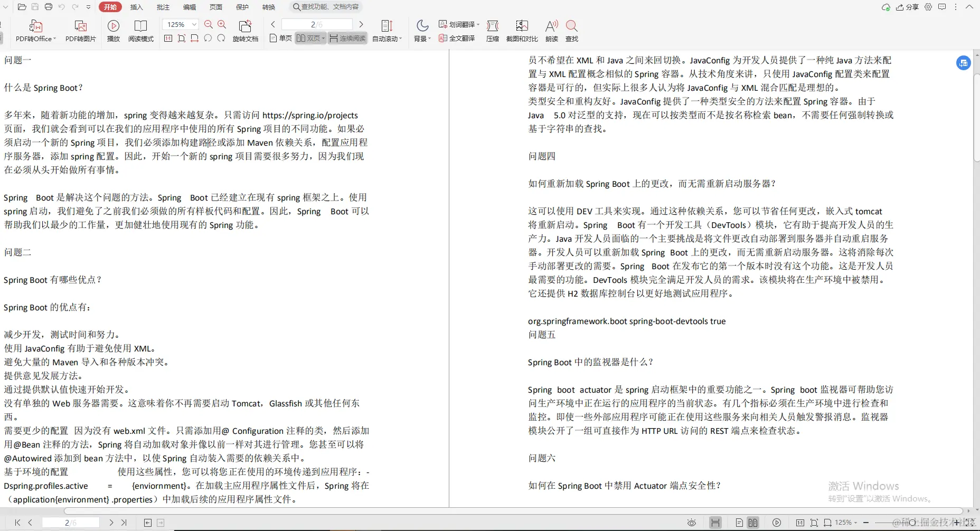Toggle continuous reading in status bar
The image size is (980, 531).
tap(715, 523)
